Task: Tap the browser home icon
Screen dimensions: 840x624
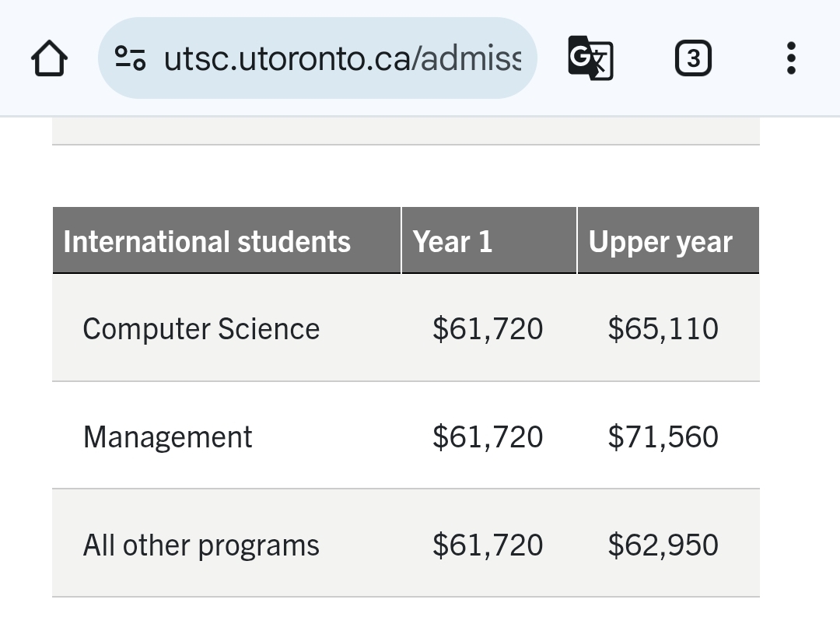Action: (x=49, y=58)
